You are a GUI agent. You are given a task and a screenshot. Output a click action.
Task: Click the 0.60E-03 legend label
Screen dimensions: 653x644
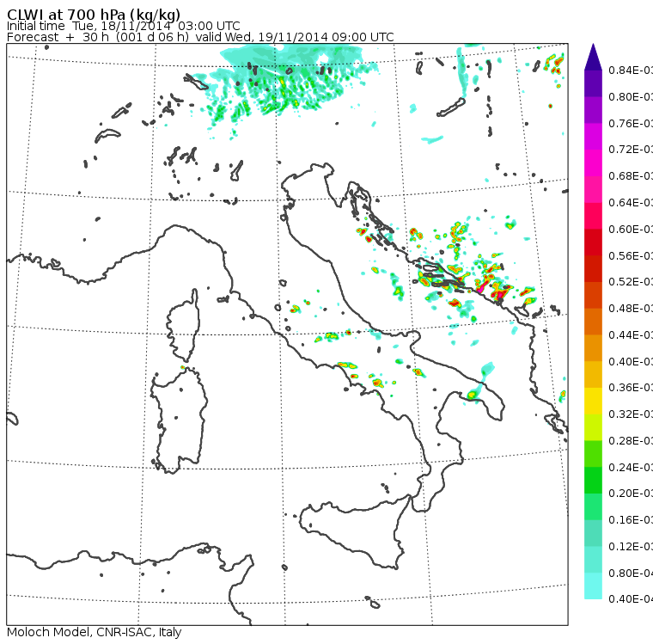tap(631, 230)
